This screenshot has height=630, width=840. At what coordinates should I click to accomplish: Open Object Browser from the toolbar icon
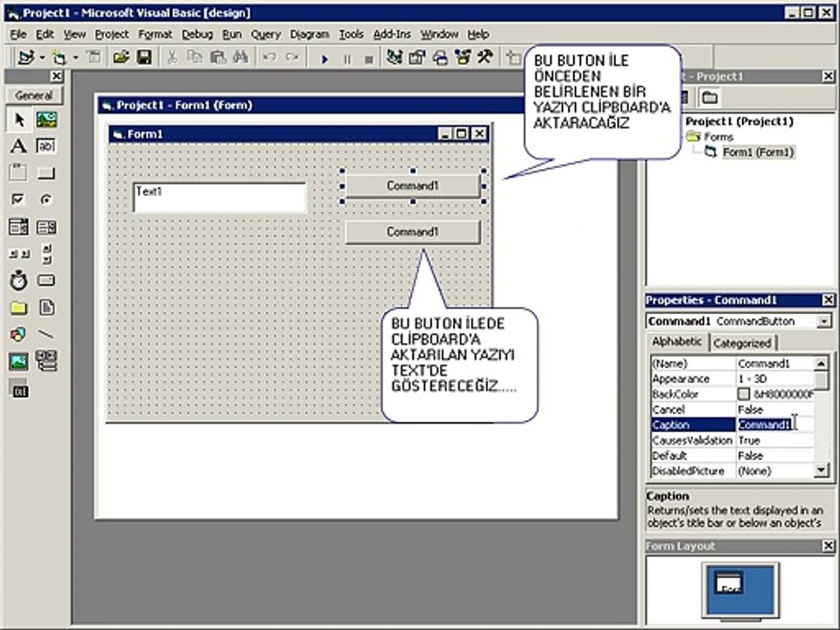pos(462,57)
